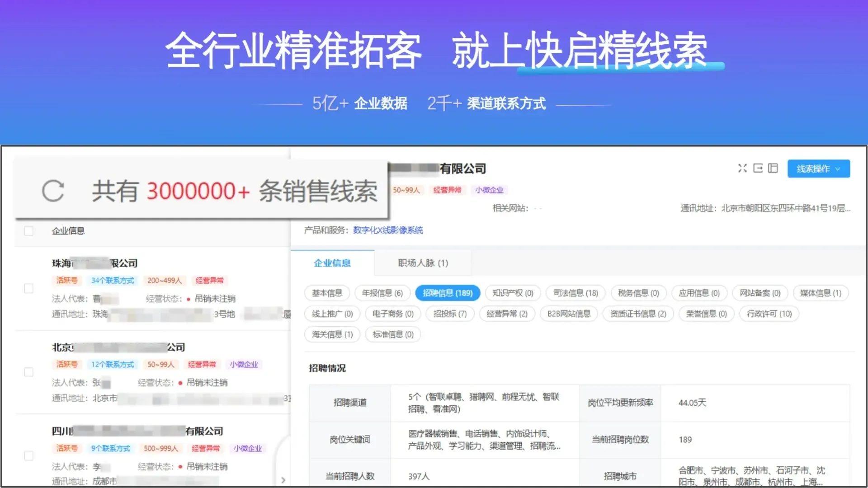Select the 年报信息 (6) pill
Viewport: 868px width, 488px height.
coord(382,293)
